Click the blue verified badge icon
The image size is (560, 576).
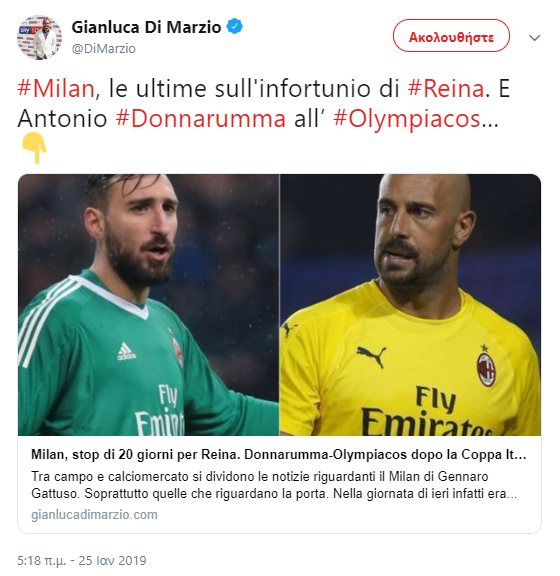(x=234, y=27)
